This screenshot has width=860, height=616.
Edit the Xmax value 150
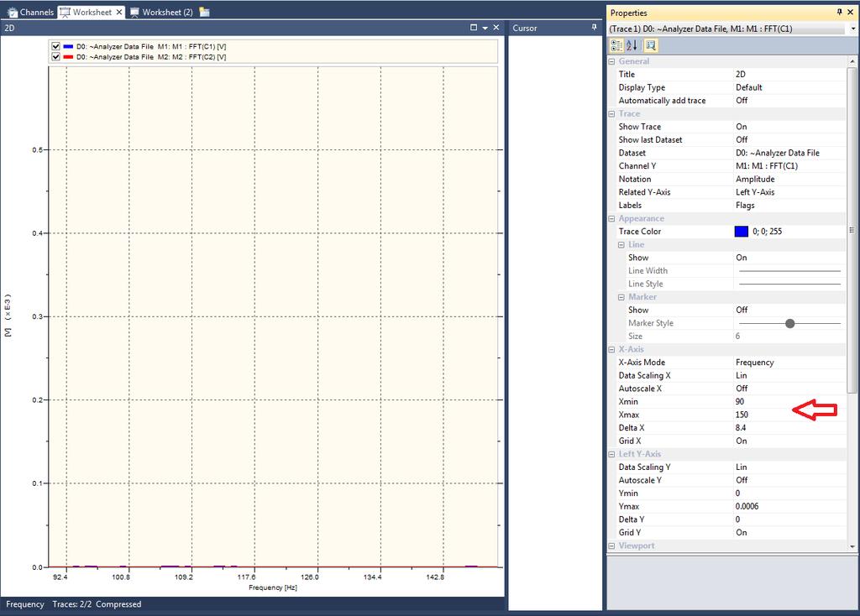tap(789, 415)
